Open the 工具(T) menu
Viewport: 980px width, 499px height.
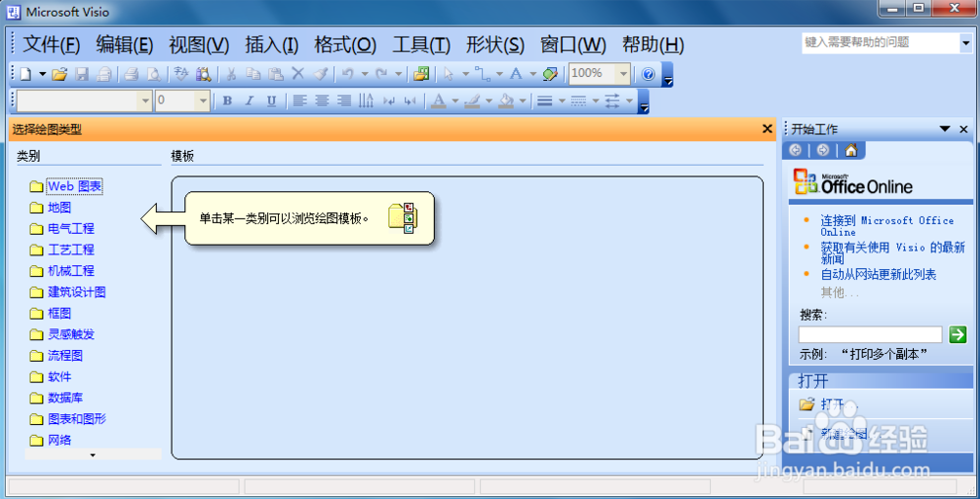tap(421, 44)
